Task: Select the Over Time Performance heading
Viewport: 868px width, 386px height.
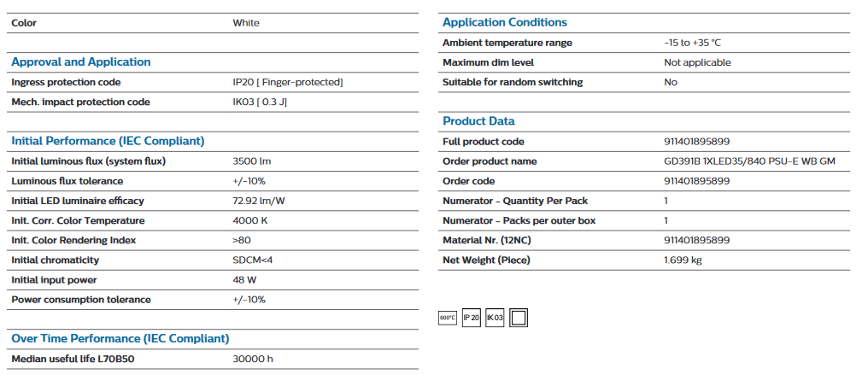Action: pyautogui.click(x=120, y=338)
